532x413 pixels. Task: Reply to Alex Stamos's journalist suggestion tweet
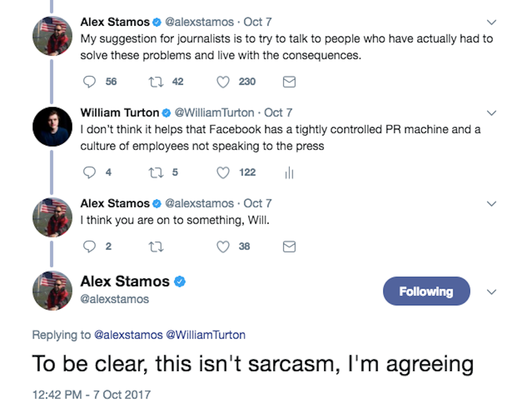pyautogui.click(x=89, y=82)
